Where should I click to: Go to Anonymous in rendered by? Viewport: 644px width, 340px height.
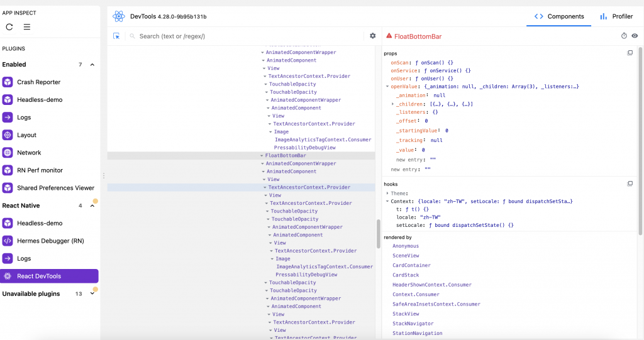click(x=406, y=246)
